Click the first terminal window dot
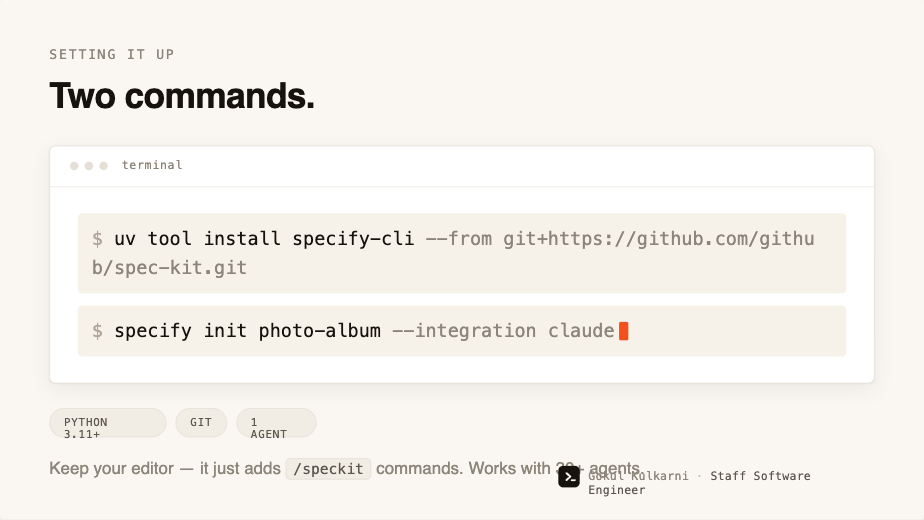 point(74,166)
